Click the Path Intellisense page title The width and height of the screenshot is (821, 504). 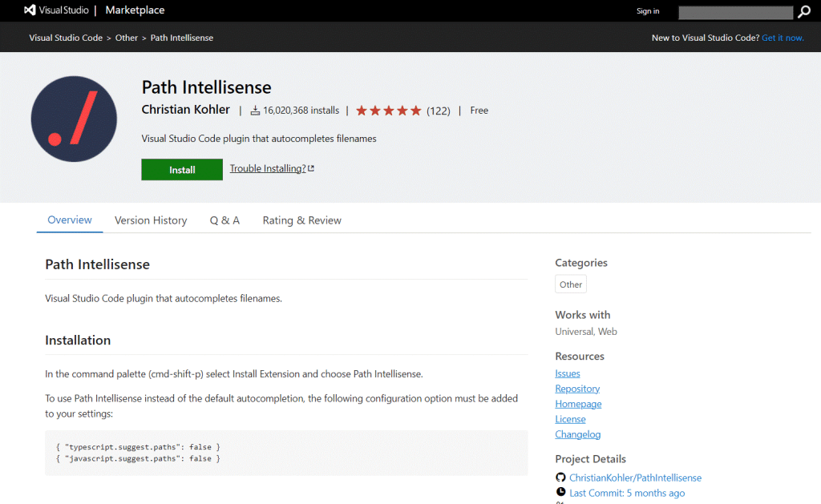206,87
